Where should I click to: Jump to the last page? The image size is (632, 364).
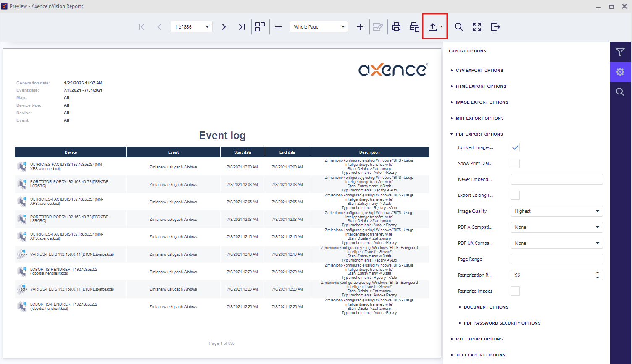pos(242,27)
